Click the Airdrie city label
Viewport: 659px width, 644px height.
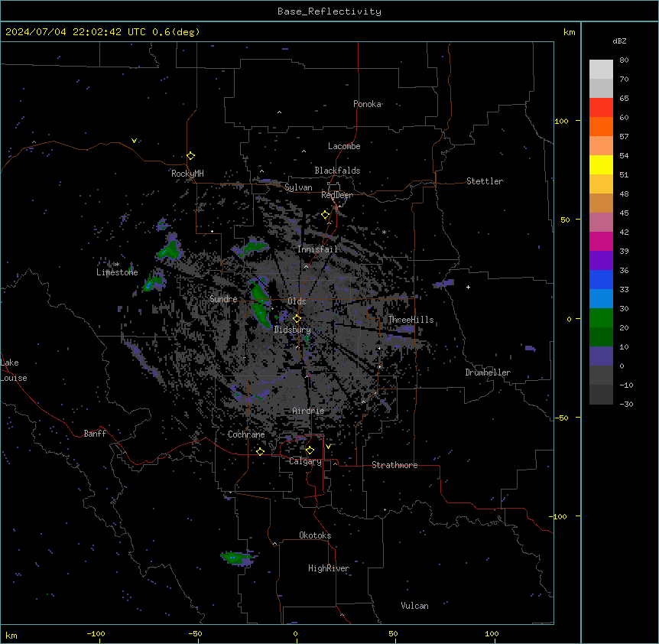[x=308, y=411]
